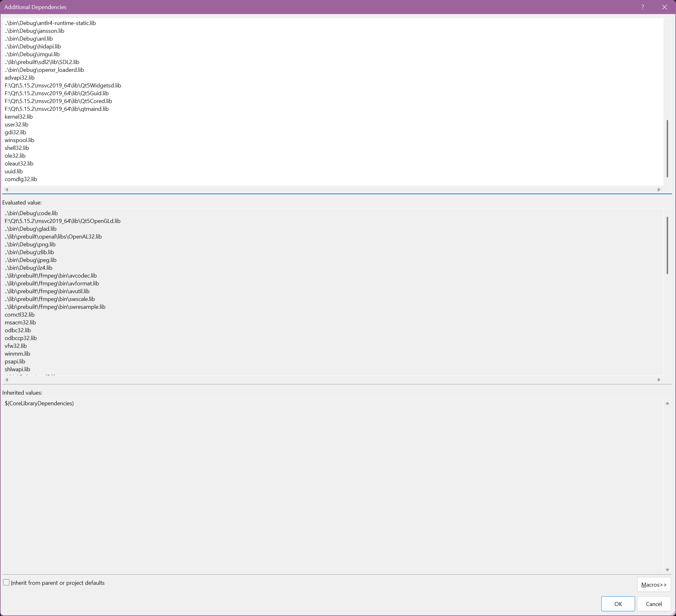Click down arrow in Inherited values scrollbar

pyautogui.click(x=667, y=570)
